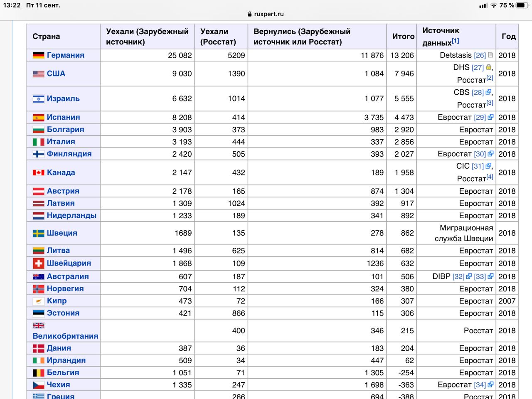The image size is (532, 399).
Task: Open the Австралия country link
Action: (x=68, y=276)
